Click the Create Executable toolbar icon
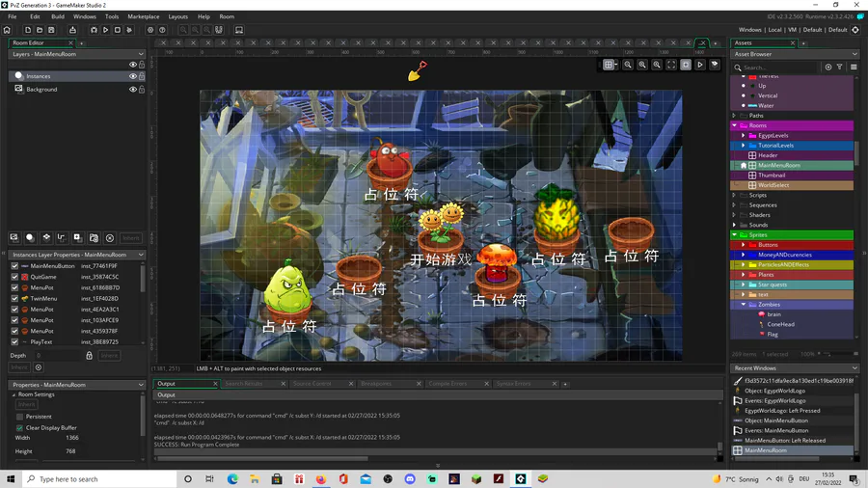 (72, 30)
